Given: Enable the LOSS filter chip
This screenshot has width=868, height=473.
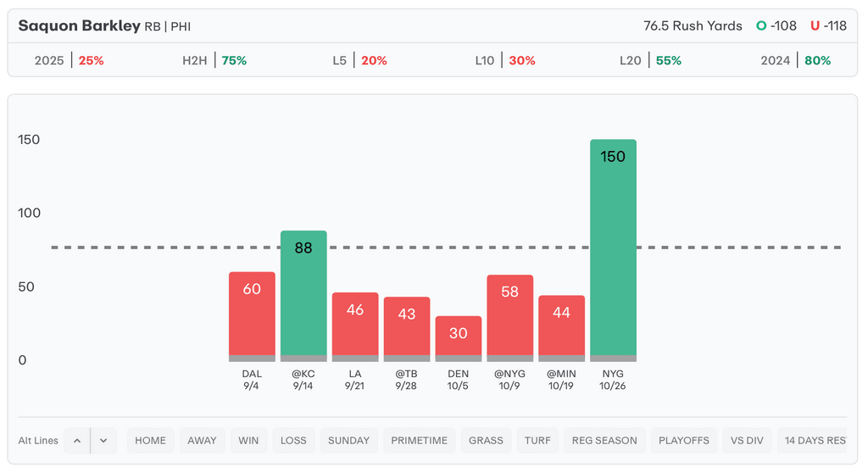Looking at the screenshot, I should coord(293,441).
